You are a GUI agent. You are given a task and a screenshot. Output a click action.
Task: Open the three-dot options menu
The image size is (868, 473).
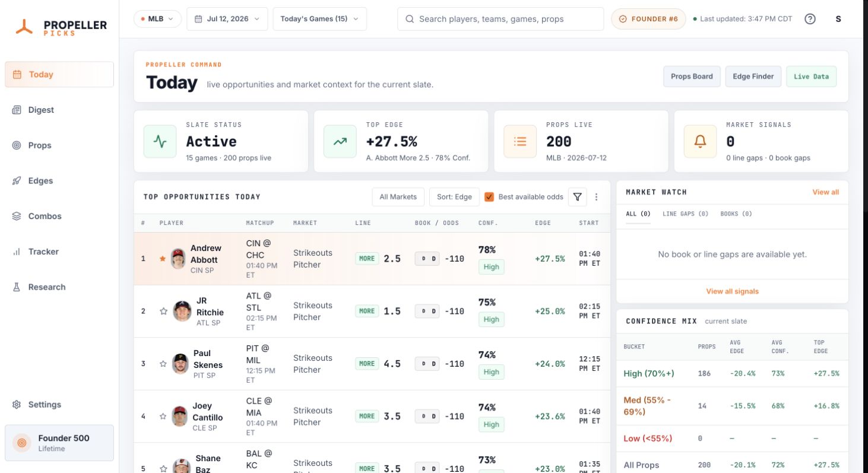597,197
